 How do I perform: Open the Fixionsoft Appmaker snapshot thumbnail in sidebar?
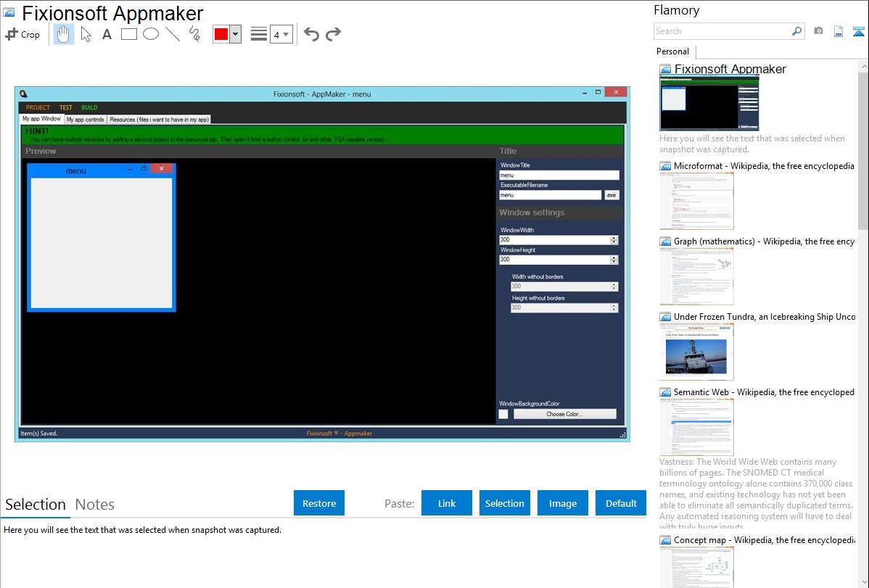(x=709, y=104)
